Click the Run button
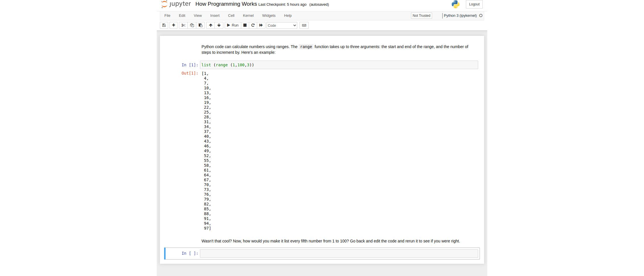The image size is (644, 276). [233, 25]
